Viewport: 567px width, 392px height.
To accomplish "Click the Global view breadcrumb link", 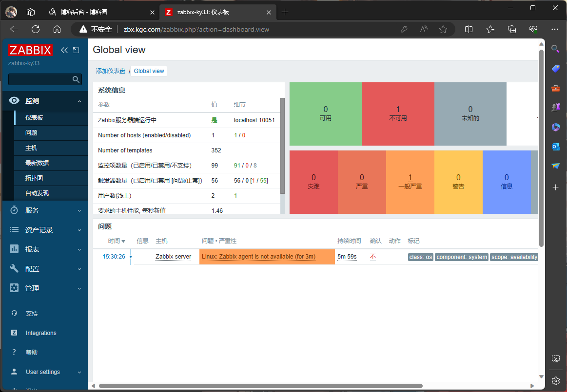I will pyautogui.click(x=149, y=71).
